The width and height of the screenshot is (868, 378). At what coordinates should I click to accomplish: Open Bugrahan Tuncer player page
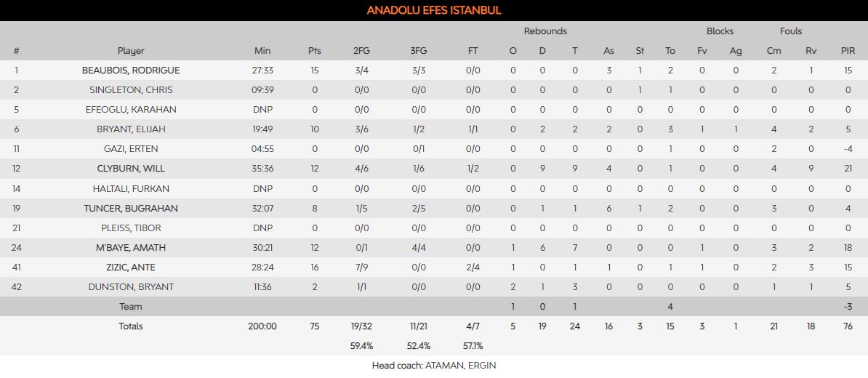131,209
